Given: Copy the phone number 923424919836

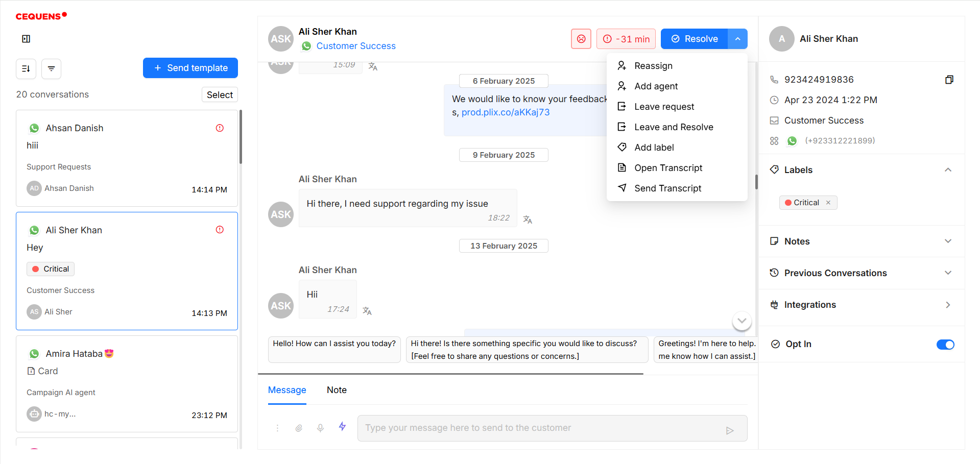Looking at the screenshot, I should point(949,80).
